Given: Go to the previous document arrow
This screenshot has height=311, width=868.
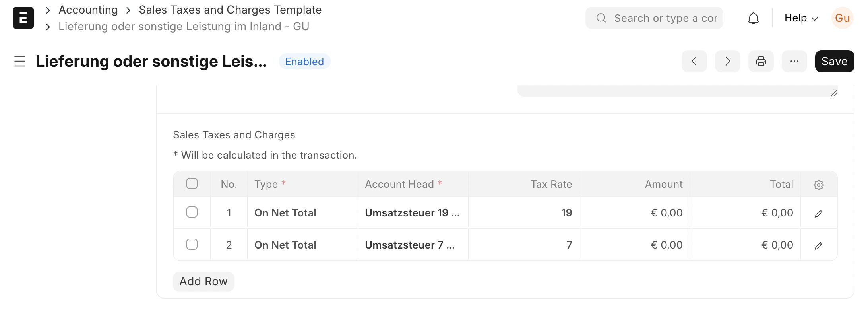Looking at the screenshot, I should click(x=694, y=61).
